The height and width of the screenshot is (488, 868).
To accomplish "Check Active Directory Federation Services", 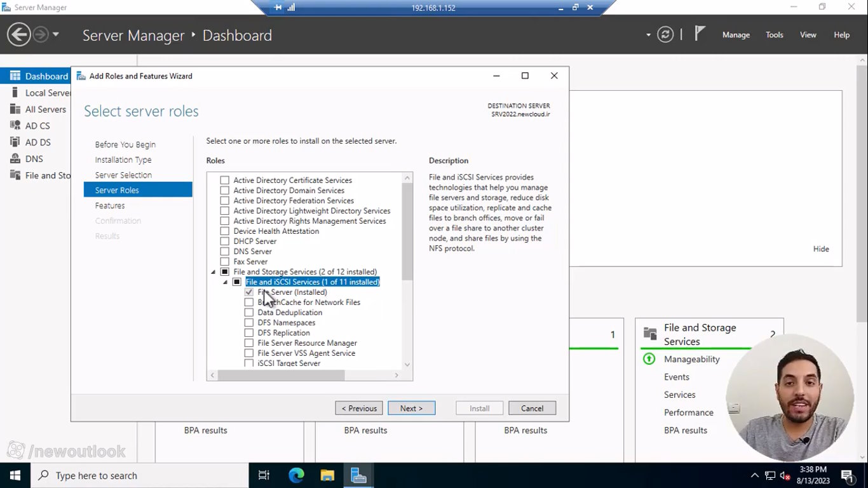I will pyautogui.click(x=224, y=201).
